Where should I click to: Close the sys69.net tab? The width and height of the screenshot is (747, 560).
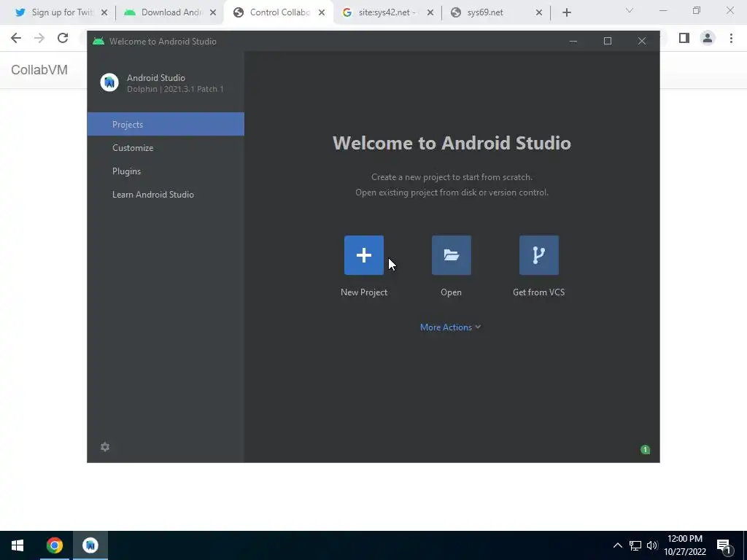[539, 12]
